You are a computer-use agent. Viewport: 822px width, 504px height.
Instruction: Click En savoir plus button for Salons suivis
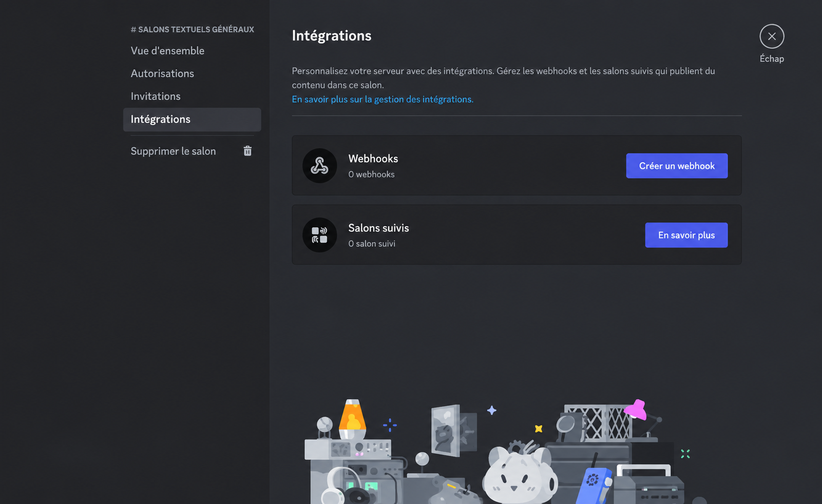point(686,235)
